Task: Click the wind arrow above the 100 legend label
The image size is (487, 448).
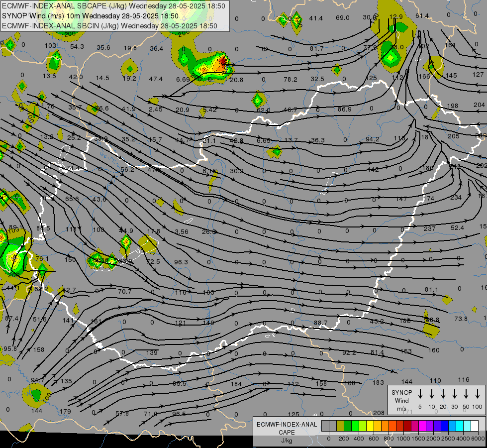Action: tap(478, 394)
